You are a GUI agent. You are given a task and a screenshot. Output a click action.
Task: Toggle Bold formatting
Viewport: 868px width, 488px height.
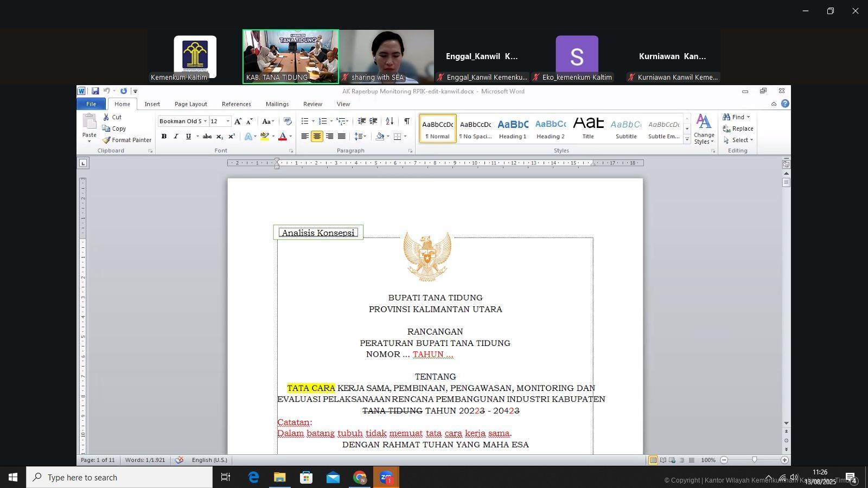point(164,137)
